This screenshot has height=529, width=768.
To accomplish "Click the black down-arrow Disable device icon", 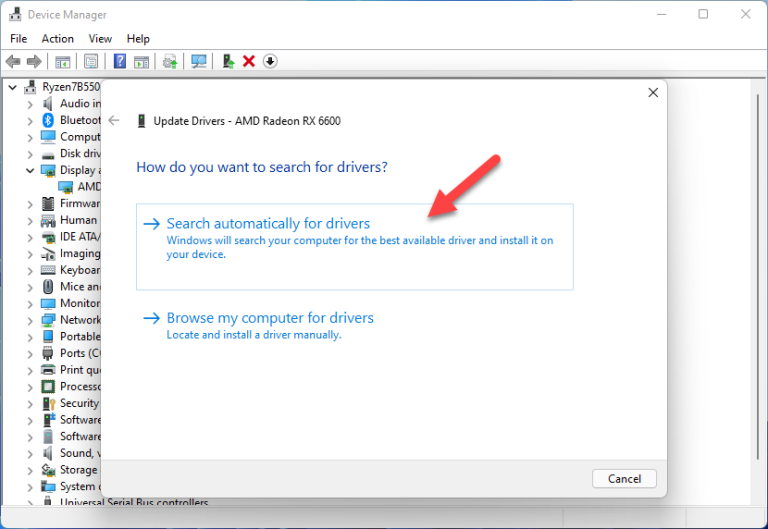I will (x=270, y=61).
